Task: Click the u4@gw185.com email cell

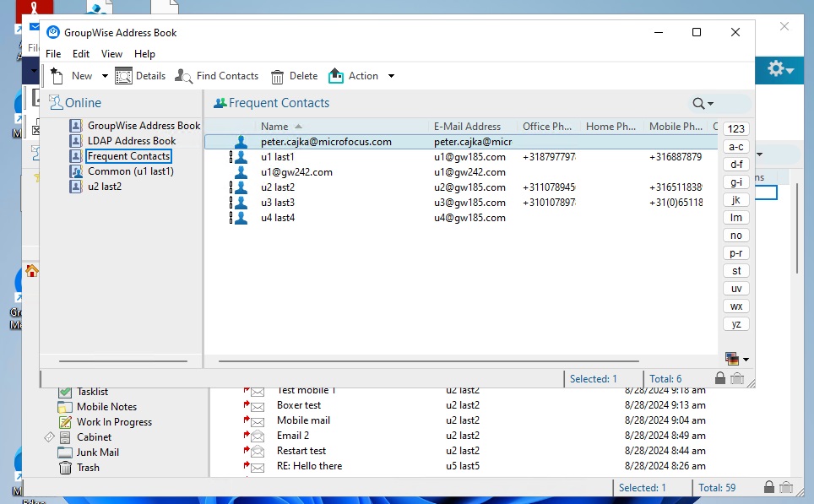Action: point(469,218)
